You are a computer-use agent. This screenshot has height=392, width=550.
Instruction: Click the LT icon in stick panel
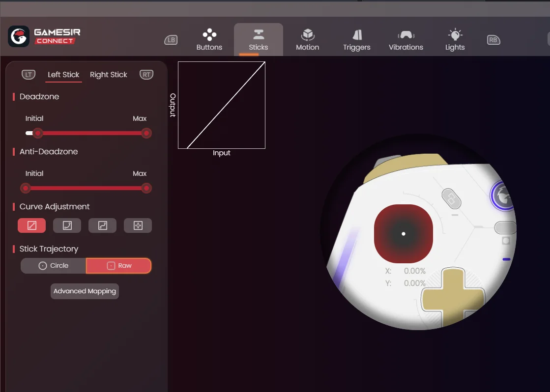point(29,75)
